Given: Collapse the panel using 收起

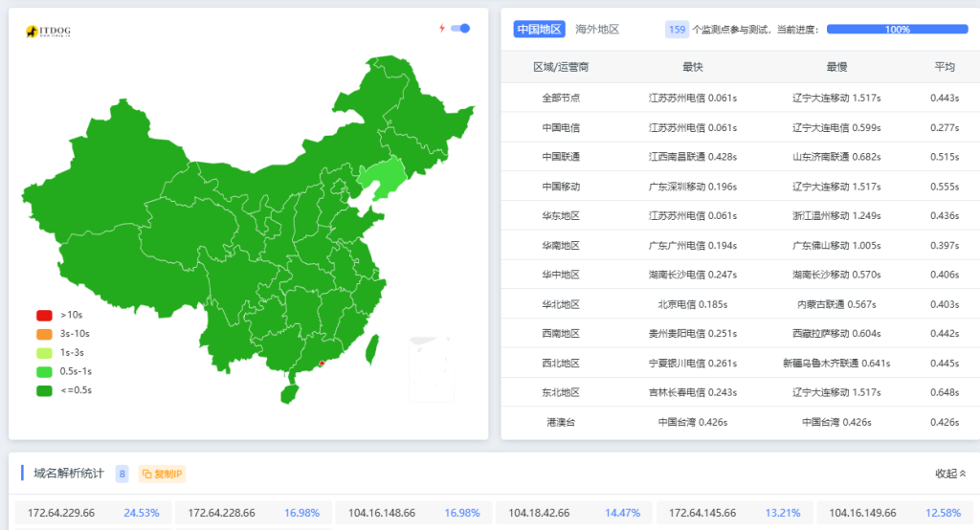Looking at the screenshot, I should pyautogui.click(x=949, y=474).
